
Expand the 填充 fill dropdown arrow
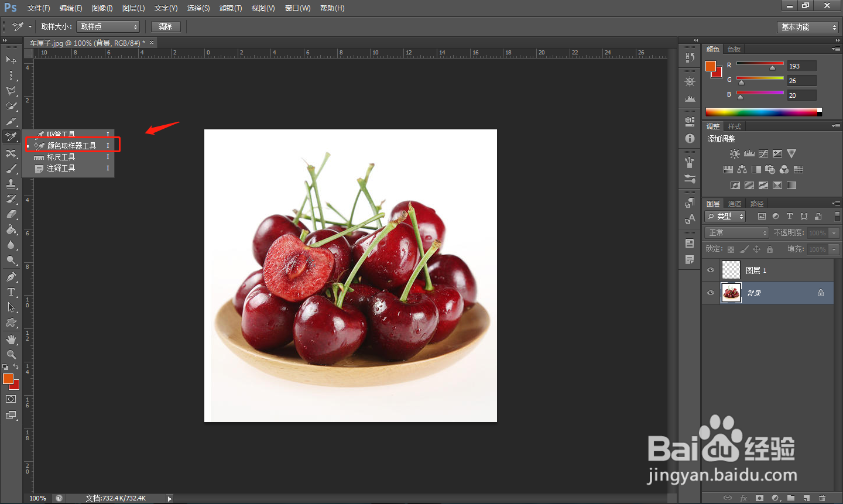834,249
